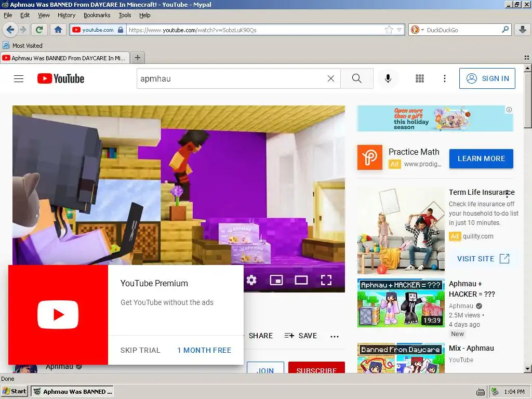Click the holiday season banner ad
Image resolution: width=532 pixels, height=399 pixels.
click(x=435, y=118)
